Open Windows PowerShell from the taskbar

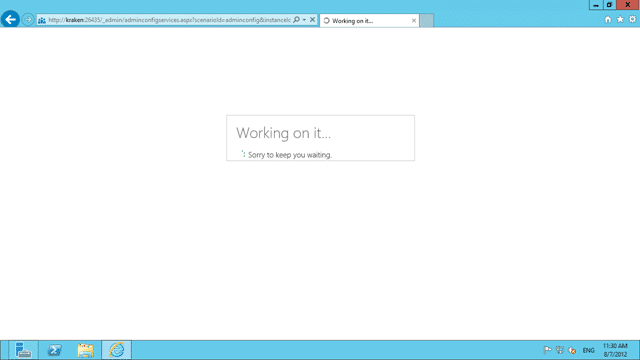coord(54,350)
